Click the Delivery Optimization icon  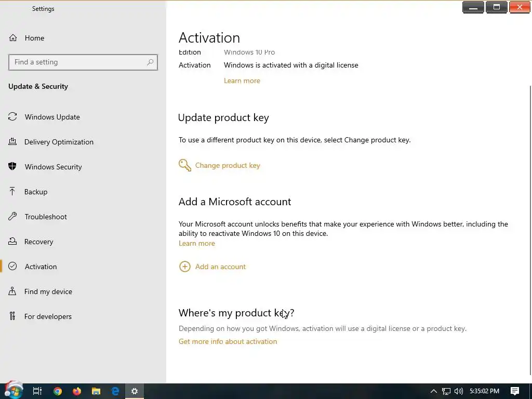12,141
